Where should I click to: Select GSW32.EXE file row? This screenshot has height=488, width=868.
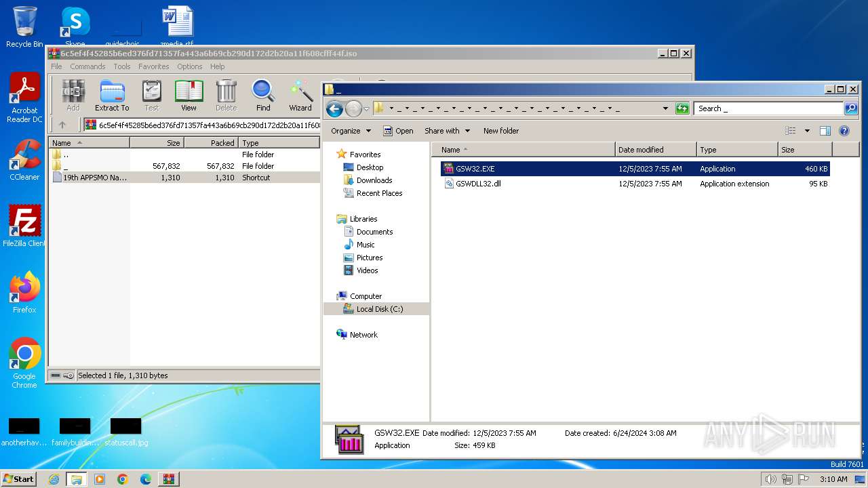(635, 169)
